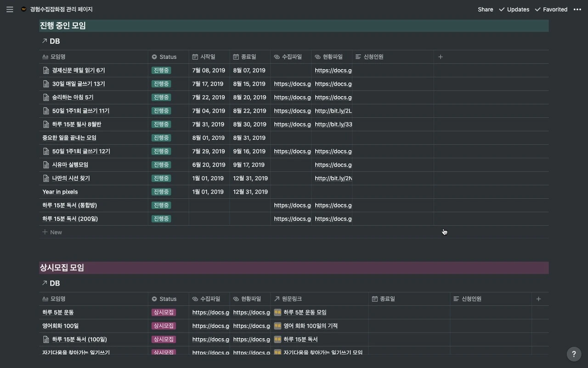The width and height of the screenshot is (588, 368).
Task: Select the 진행중 status tag for Year in pixels
Action: tap(161, 192)
